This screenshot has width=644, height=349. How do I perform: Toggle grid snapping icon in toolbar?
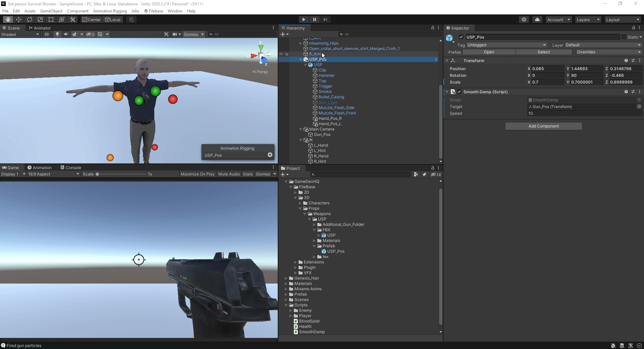pos(131,19)
